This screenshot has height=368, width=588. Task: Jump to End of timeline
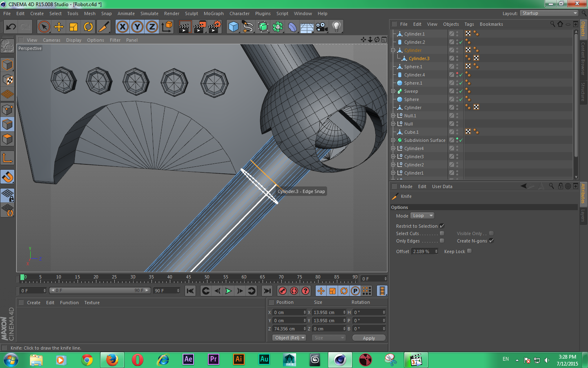tap(267, 291)
